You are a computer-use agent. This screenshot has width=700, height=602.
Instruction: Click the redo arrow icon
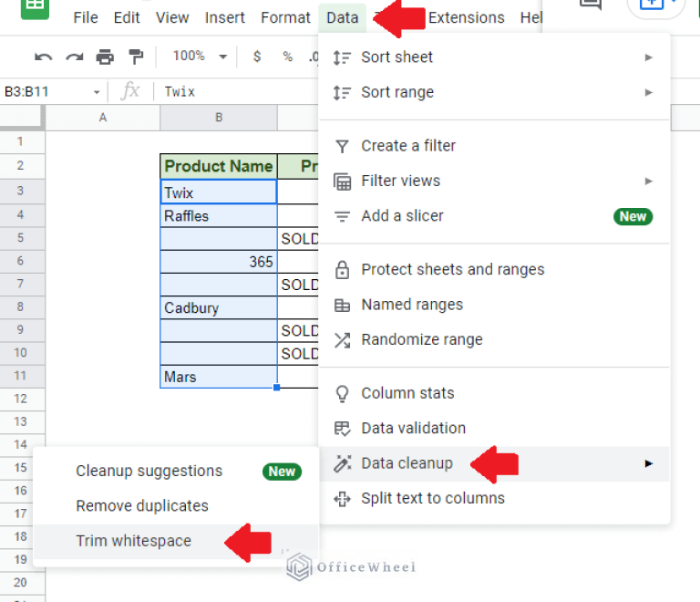click(74, 57)
